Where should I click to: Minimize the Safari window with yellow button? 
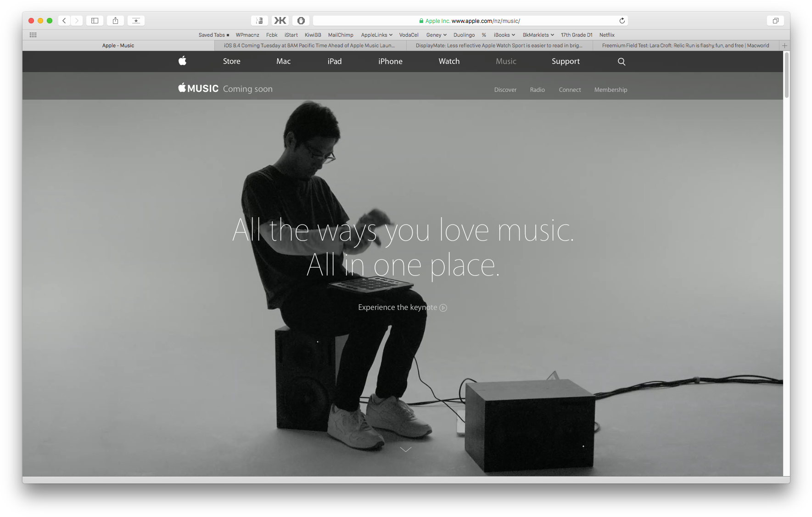coord(40,21)
